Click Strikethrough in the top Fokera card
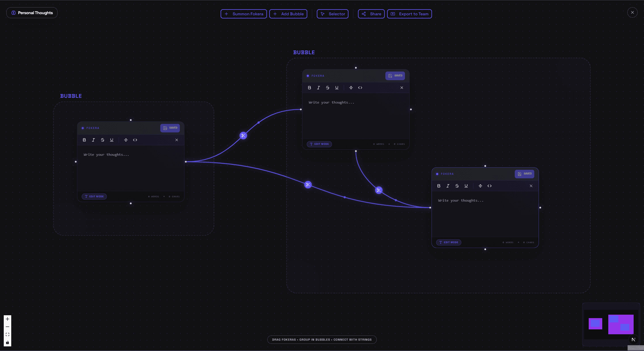The width and height of the screenshot is (644, 351). [327, 88]
